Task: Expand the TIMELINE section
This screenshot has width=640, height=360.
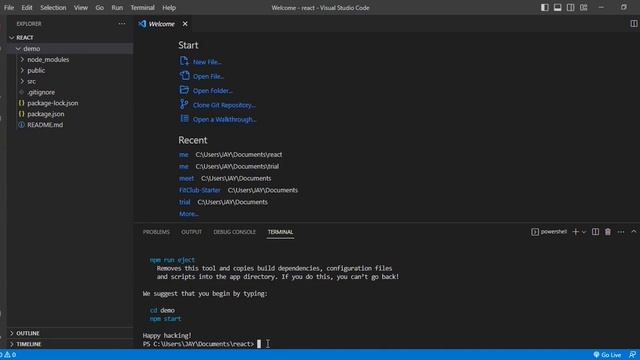Action: pyautogui.click(x=29, y=344)
